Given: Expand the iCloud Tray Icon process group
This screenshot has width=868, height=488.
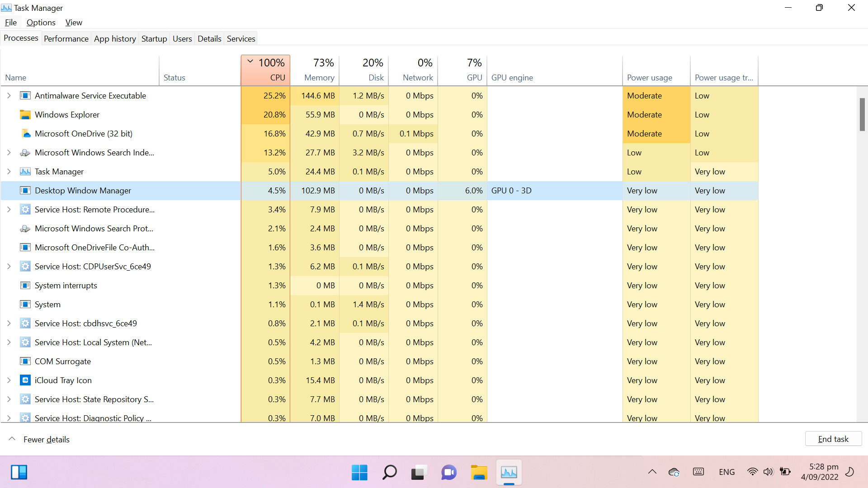Looking at the screenshot, I should (x=9, y=380).
